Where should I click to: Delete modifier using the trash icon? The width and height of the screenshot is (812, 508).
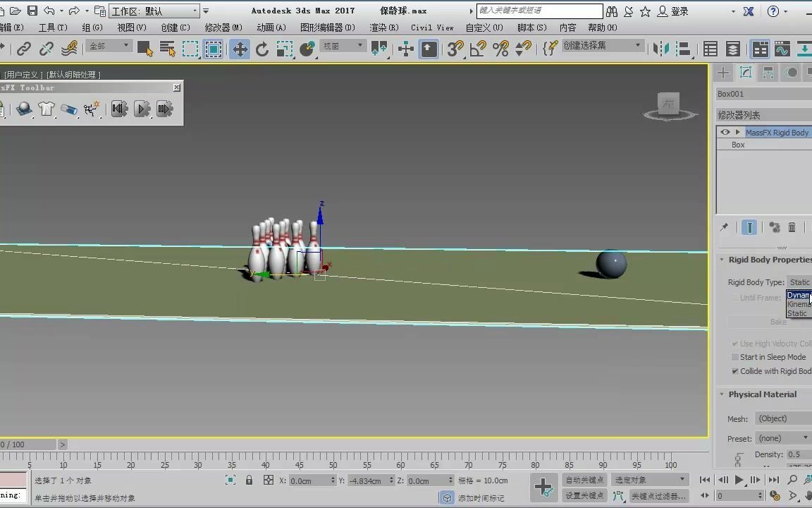pos(792,227)
